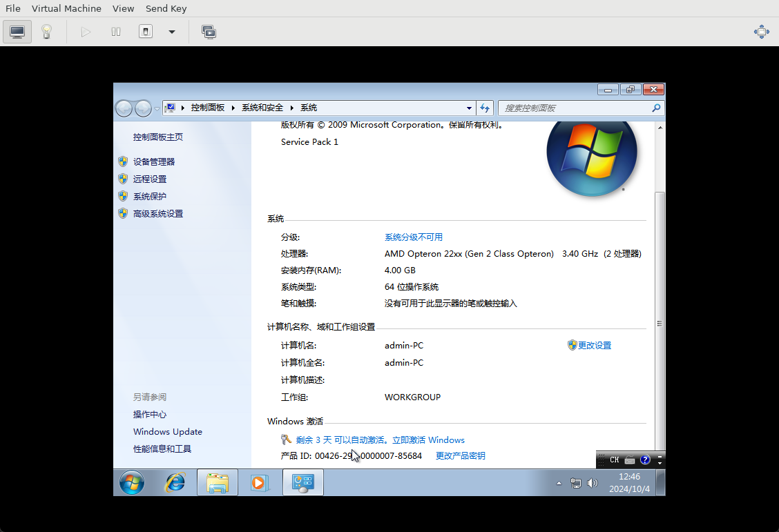The image size is (779, 532).
Task: Click shield icon beside 设备管理器
Action: 123,161
